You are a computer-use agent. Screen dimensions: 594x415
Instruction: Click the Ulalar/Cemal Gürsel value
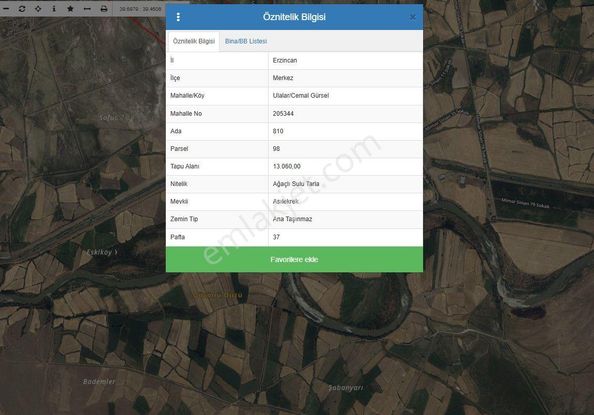point(301,96)
